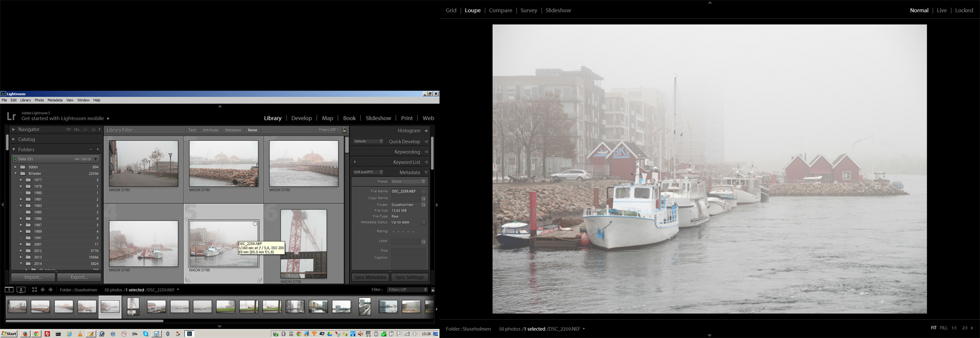The width and height of the screenshot is (980, 338).
Task: Expand the Navigator panel
Action: click(x=14, y=130)
